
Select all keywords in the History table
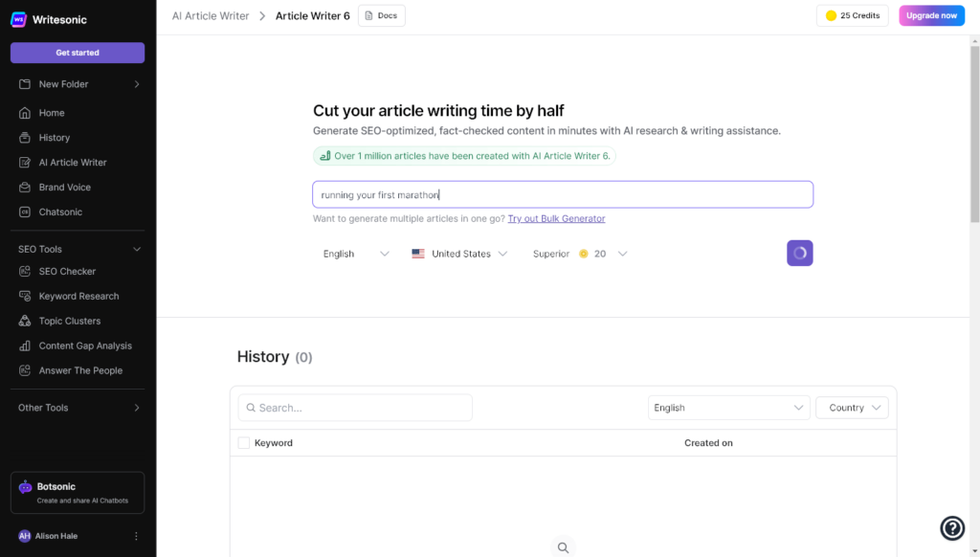(242, 442)
